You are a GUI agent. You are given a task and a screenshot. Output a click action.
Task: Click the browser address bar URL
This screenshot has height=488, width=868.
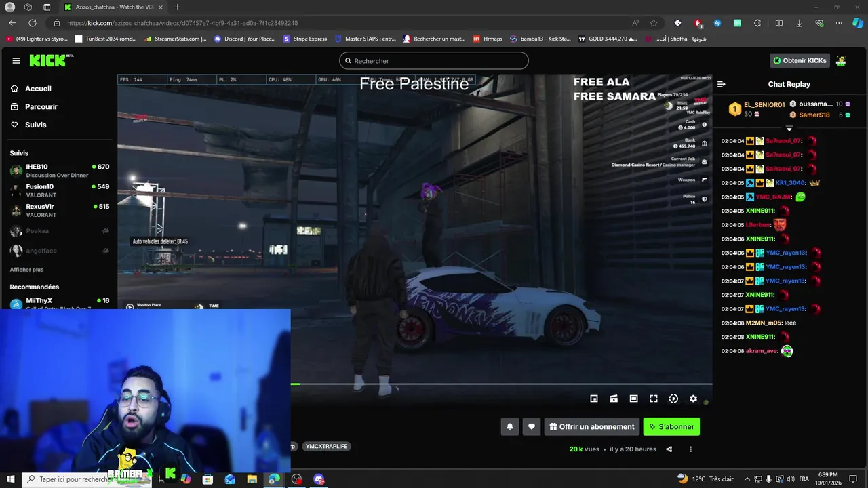tap(182, 23)
